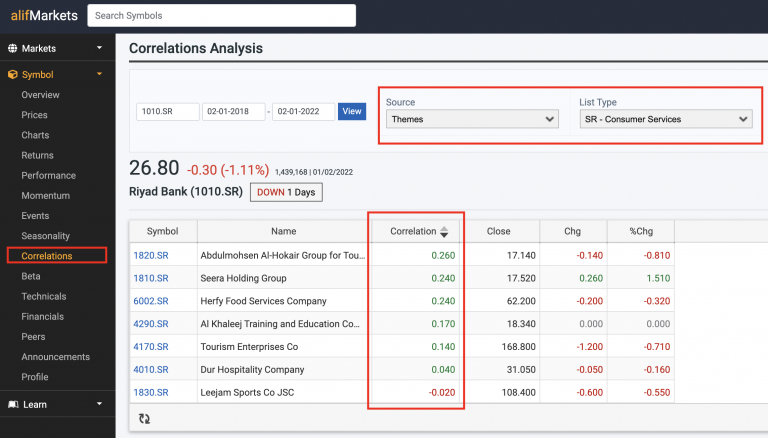Click the Search Symbols field
The width and height of the screenshot is (768, 438).
221,16
